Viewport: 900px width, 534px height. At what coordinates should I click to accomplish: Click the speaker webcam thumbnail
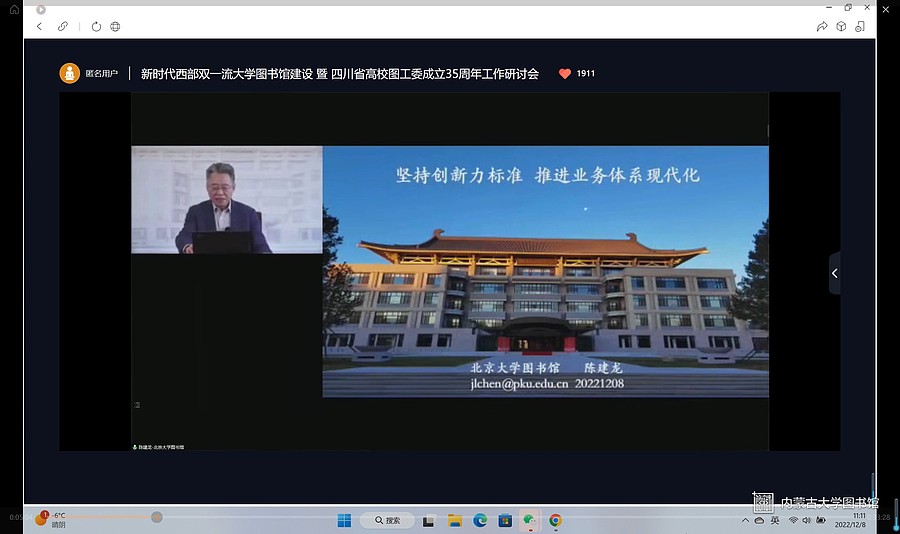tap(227, 200)
